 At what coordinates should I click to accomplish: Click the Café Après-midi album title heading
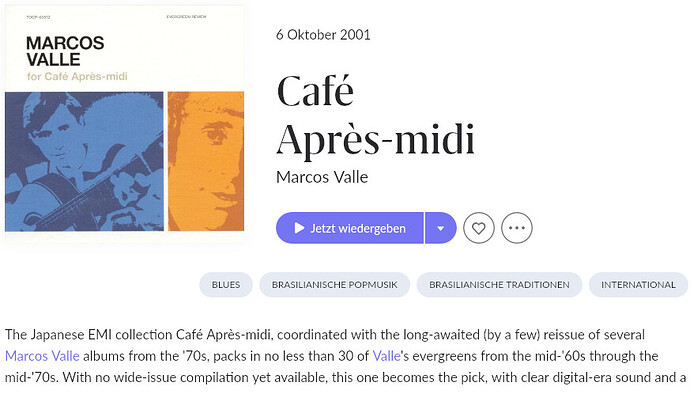[375, 114]
